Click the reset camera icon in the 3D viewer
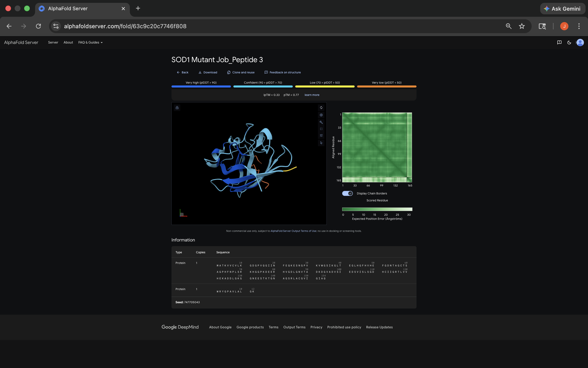588x368 pixels. [321, 108]
